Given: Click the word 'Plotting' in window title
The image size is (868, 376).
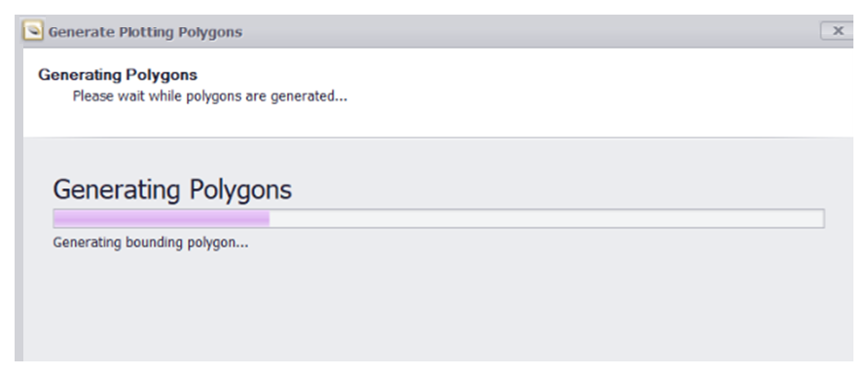Looking at the screenshot, I should [x=147, y=32].
